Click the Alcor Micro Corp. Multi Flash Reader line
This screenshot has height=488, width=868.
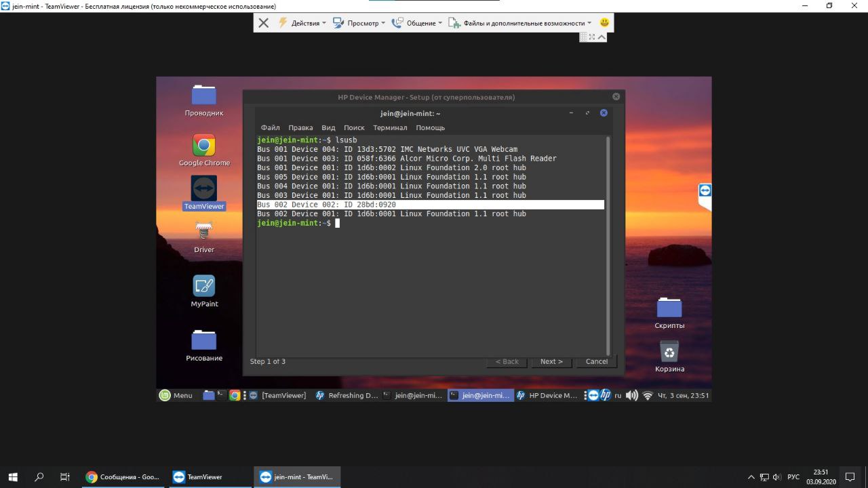tap(407, 159)
